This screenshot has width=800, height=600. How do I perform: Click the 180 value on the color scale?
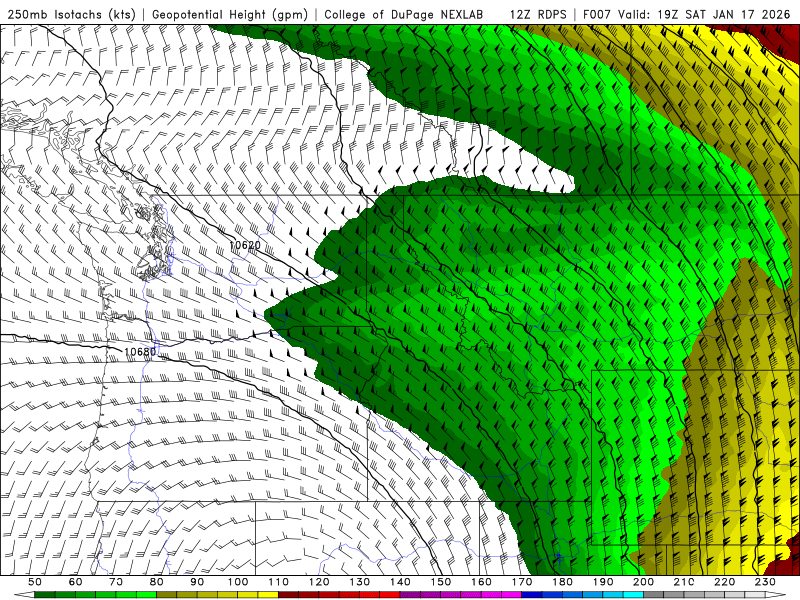563,582
